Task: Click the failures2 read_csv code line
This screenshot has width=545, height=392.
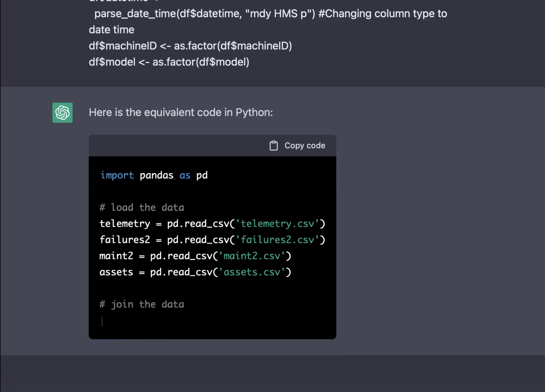Action: coord(212,240)
